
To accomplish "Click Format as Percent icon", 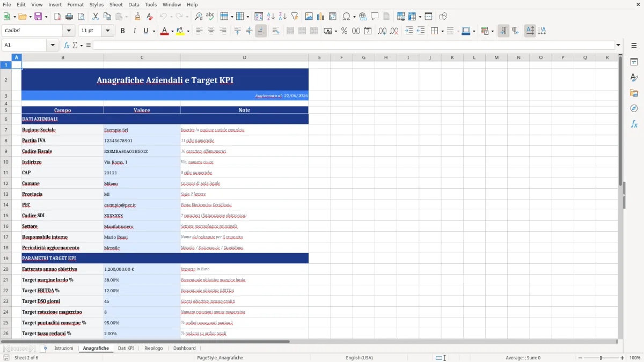I will [x=344, y=31].
